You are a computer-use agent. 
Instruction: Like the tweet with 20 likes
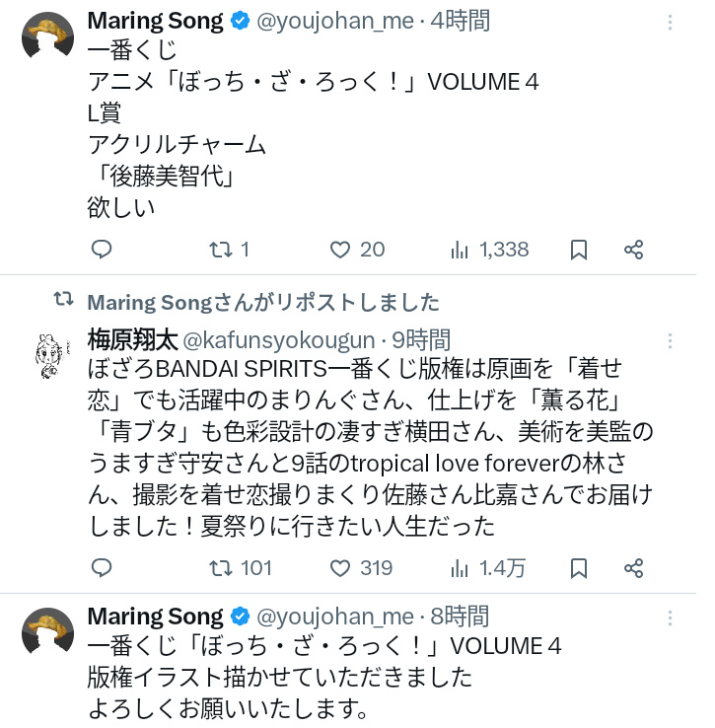[x=357, y=250]
